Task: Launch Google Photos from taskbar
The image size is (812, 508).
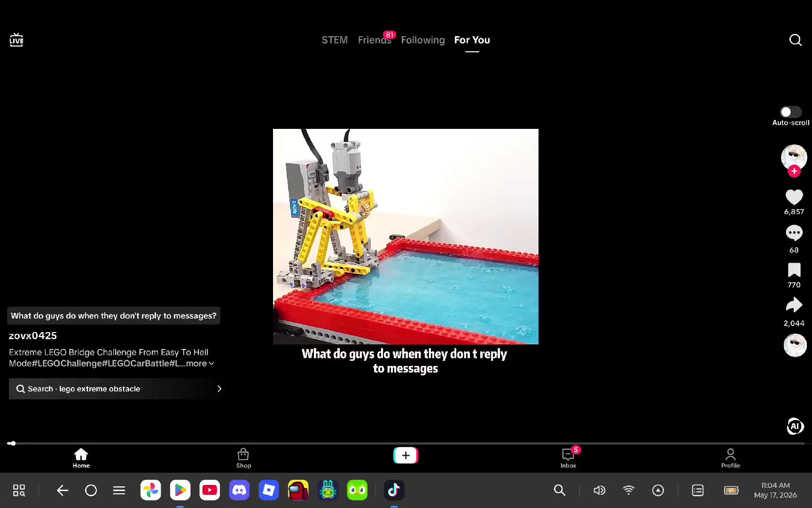Action: (x=151, y=490)
